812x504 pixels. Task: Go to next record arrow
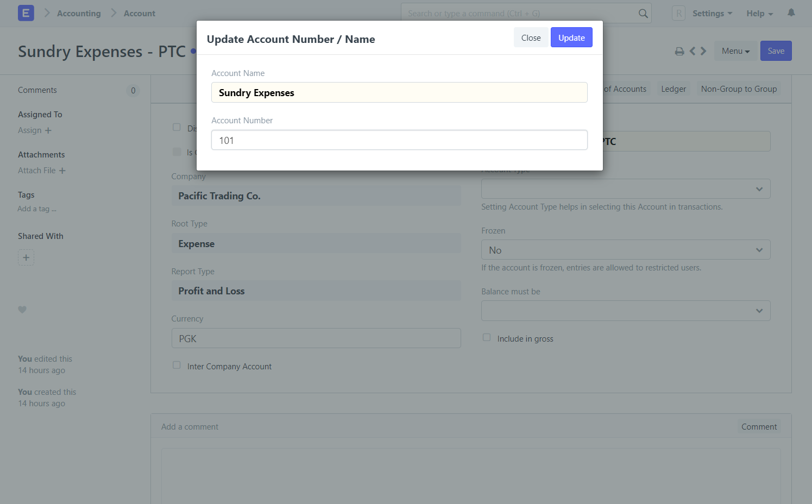tap(703, 51)
